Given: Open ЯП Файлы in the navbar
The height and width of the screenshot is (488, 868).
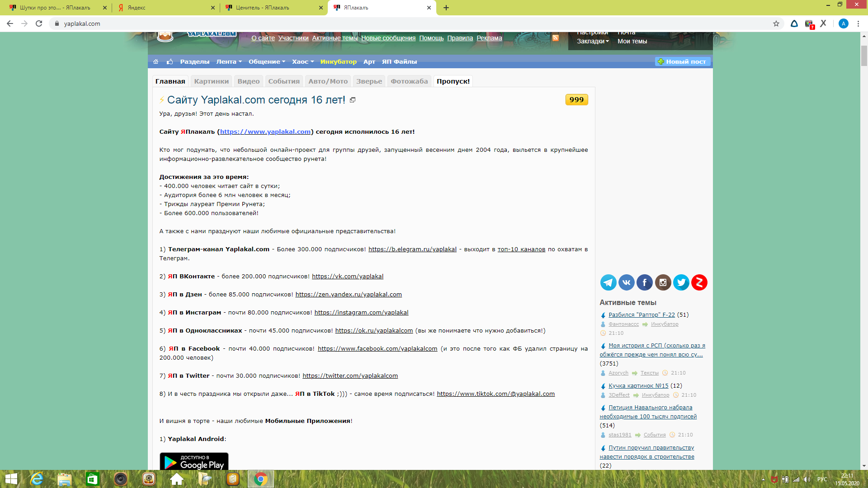Looking at the screenshot, I should (400, 61).
